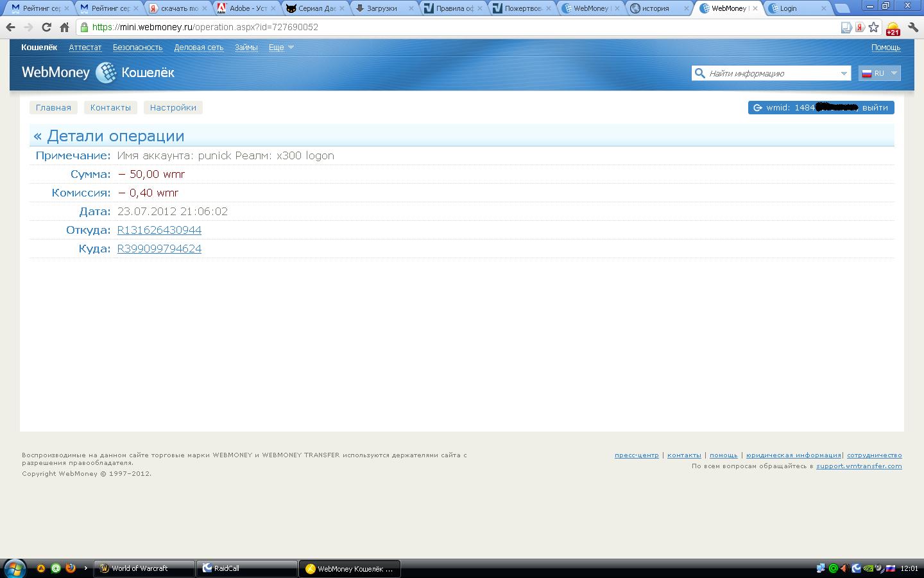The width and height of the screenshot is (924, 578).
Task: Expand the Еще dropdown menu
Action: (281, 48)
